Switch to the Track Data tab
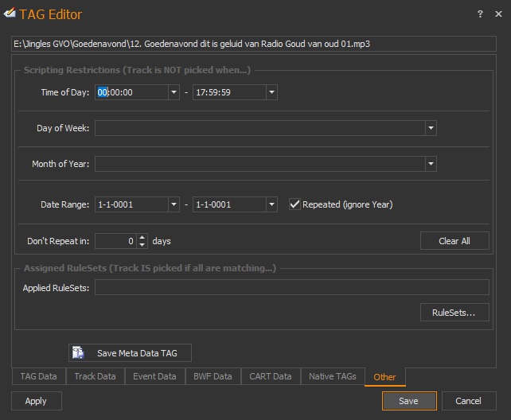The height and width of the screenshot is (420, 511). click(96, 376)
